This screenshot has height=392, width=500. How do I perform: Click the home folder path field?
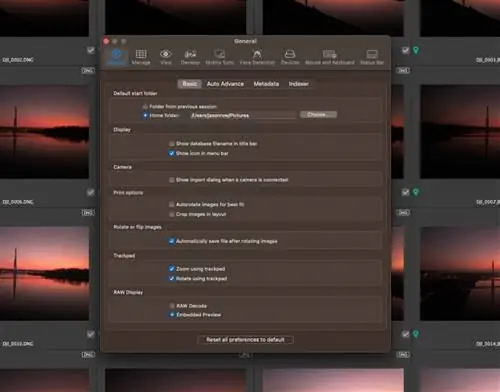pyautogui.click(x=243, y=115)
